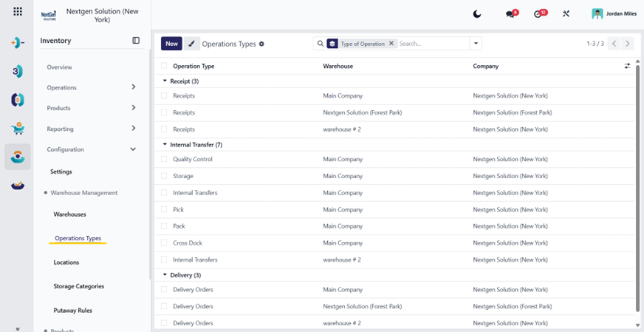The width and height of the screenshot is (644, 332).
Task: Expand the Reporting menu chevron
Action: coord(134,129)
